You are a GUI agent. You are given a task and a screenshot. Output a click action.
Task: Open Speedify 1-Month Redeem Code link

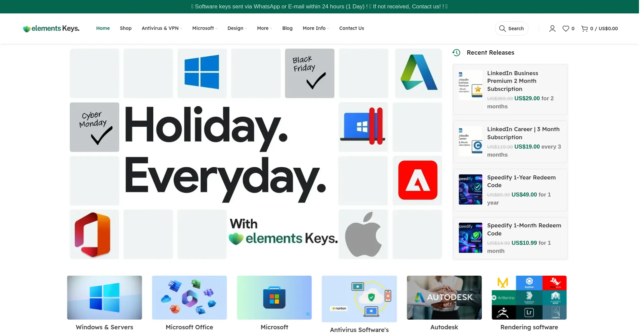coord(524,230)
